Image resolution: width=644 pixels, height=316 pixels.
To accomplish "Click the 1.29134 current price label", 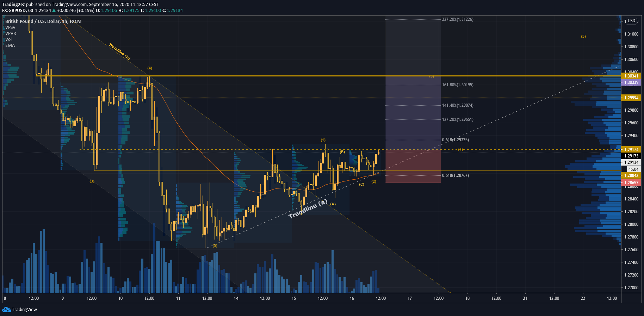I will pyautogui.click(x=631, y=162).
